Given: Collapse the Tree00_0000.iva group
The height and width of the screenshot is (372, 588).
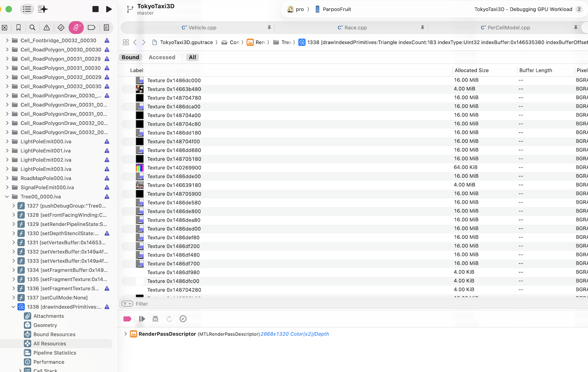Looking at the screenshot, I should 7,197.
